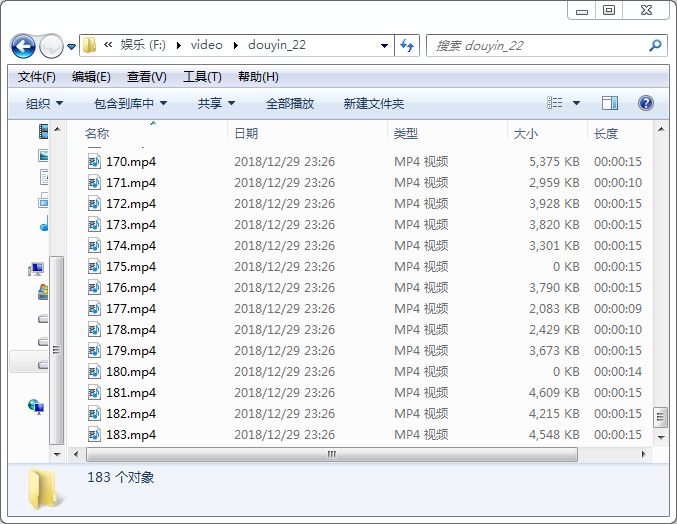Screen dimensions: 677x524
Task: Click the Pictures library icon in sidebar
Action: click(43, 155)
